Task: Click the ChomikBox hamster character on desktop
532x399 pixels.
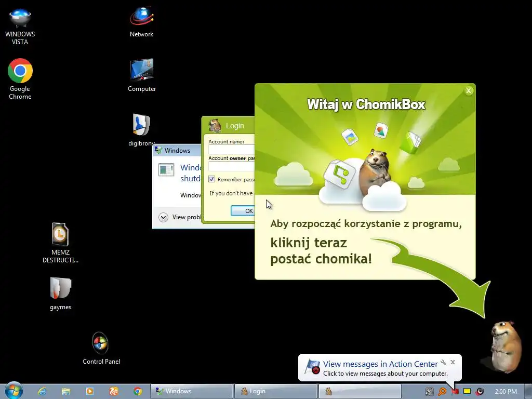Action: (x=505, y=346)
